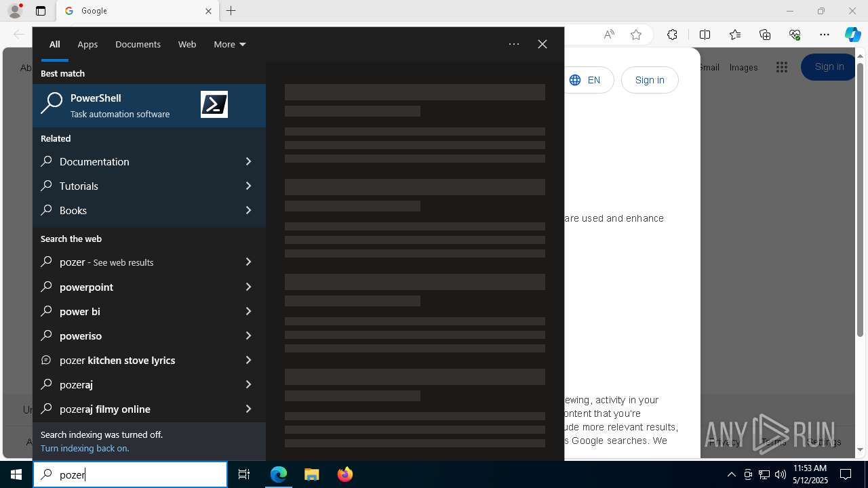Open the taskbar clock and date
The height and width of the screenshot is (488, 868).
tap(810, 474)
